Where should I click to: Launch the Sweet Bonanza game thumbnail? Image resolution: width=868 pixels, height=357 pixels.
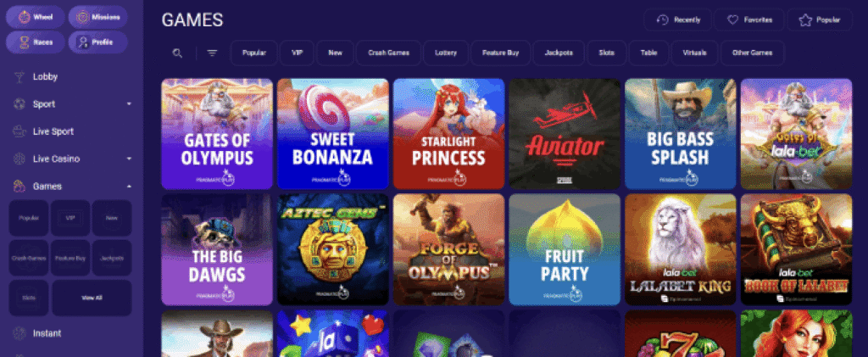pos(332,134)
